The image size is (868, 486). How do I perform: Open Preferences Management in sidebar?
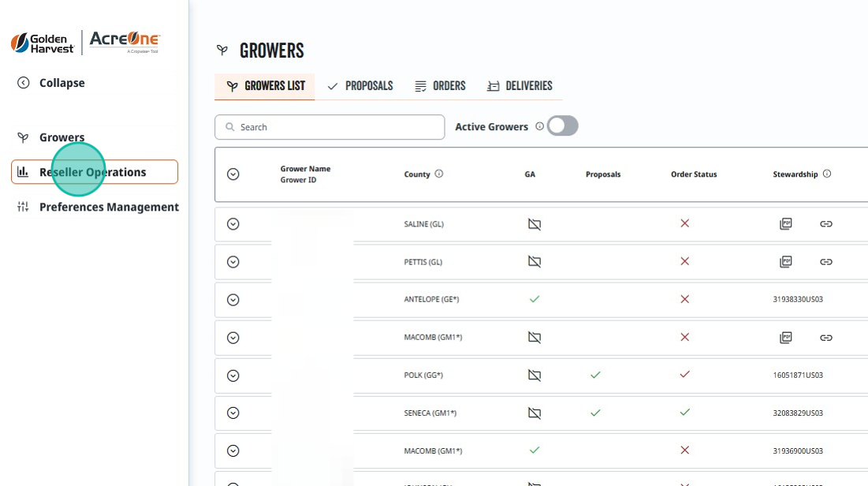tap(98, 207)
